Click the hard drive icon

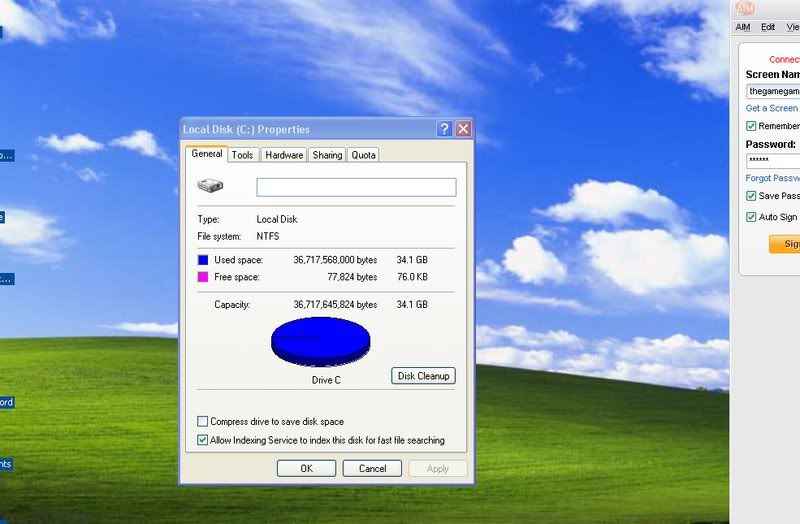pos(210,185)
